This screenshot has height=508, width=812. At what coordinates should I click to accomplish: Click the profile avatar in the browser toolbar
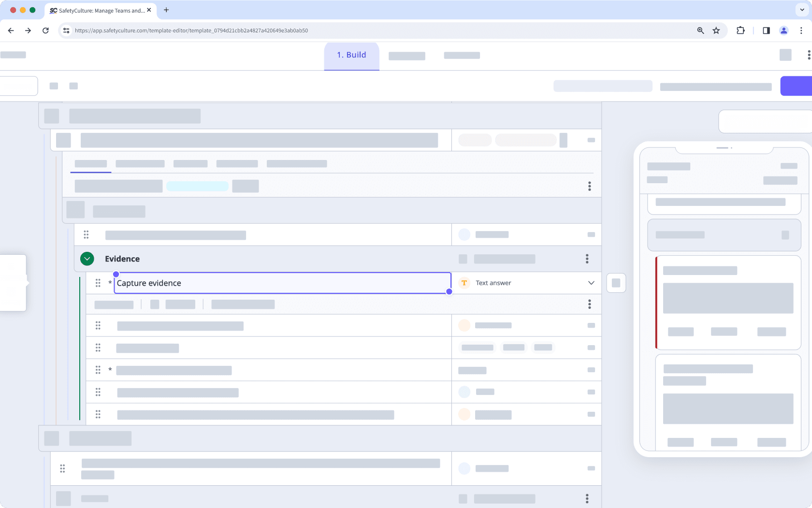click(783, 30)
